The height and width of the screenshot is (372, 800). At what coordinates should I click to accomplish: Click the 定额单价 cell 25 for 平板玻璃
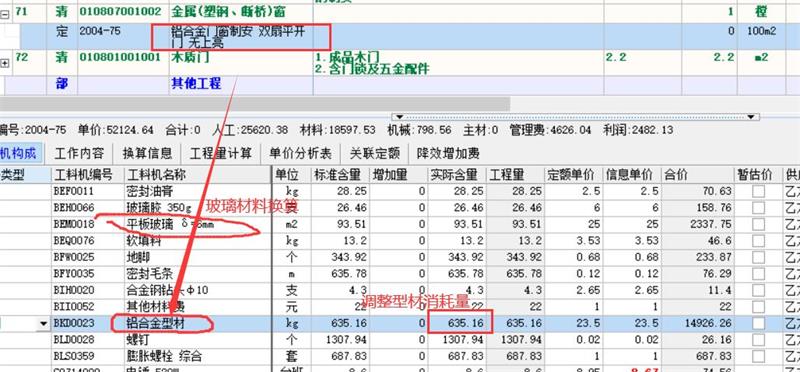click(x=573, y=224)
